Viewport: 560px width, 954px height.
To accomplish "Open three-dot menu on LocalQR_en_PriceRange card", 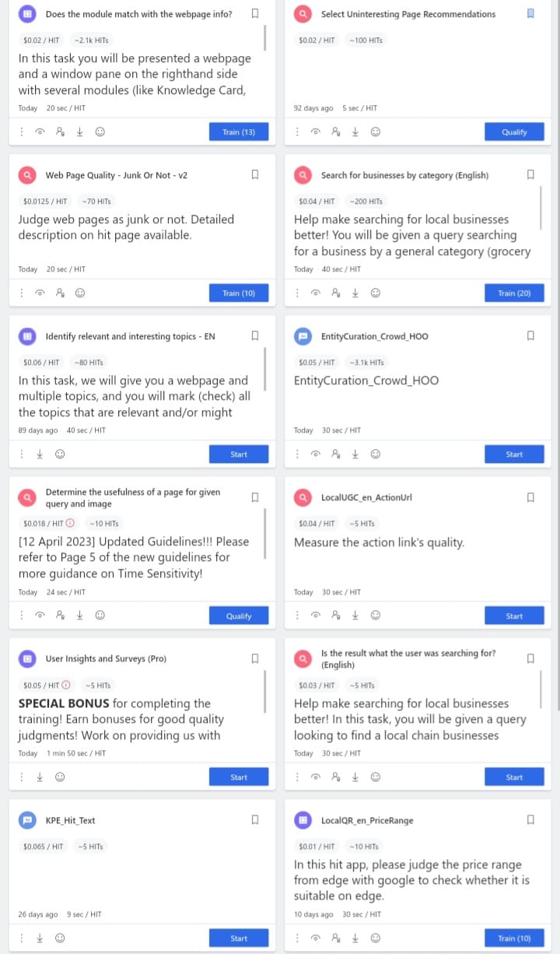I will (297, 938).
